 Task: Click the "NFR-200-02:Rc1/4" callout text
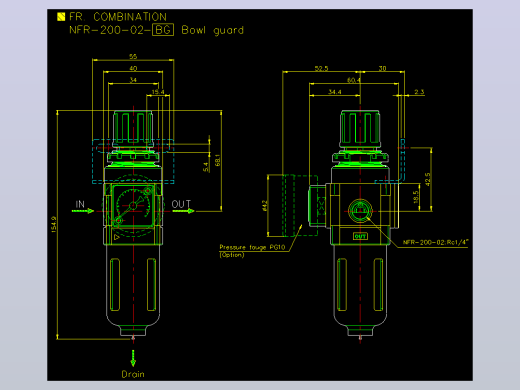(x=436, y=242)
